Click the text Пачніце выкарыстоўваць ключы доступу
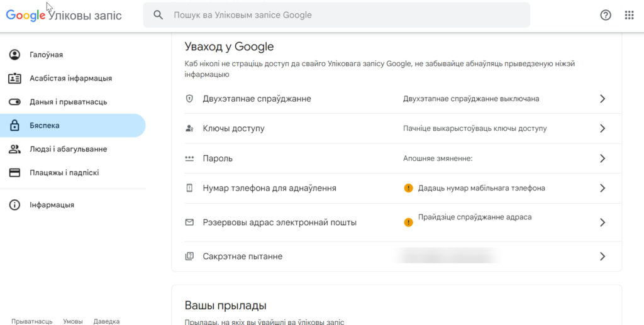644x325 pixels. pyautogui.click(x=475, y=128)
